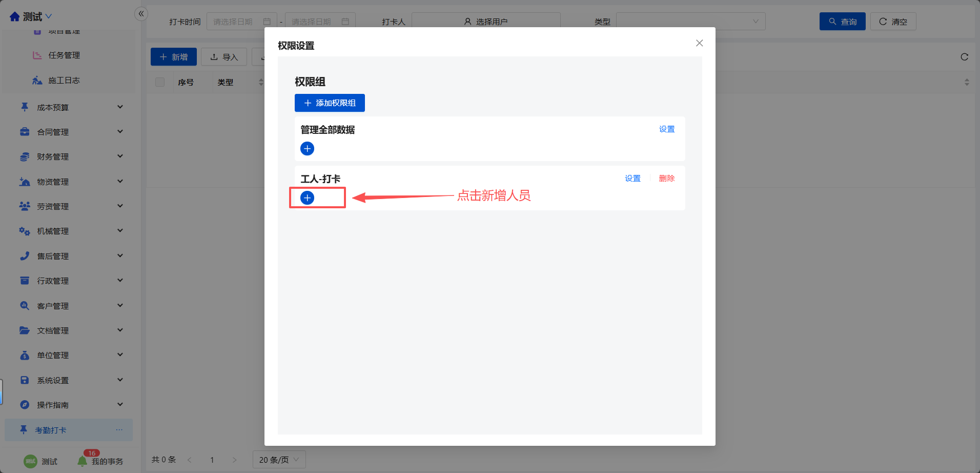Toggle the select-all checkbox in table header
Image resolution: width=980 pixels, height=473 pixels.
(x=160, y=82)
